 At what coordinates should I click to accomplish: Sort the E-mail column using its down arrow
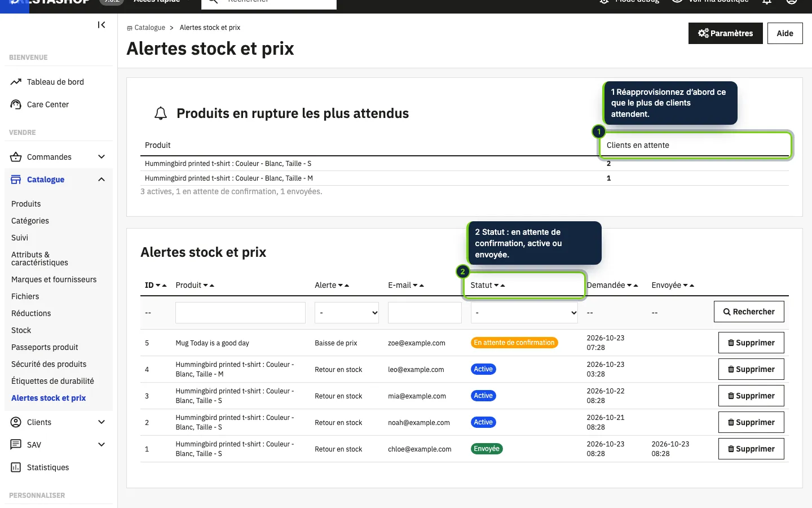[415, 286]
